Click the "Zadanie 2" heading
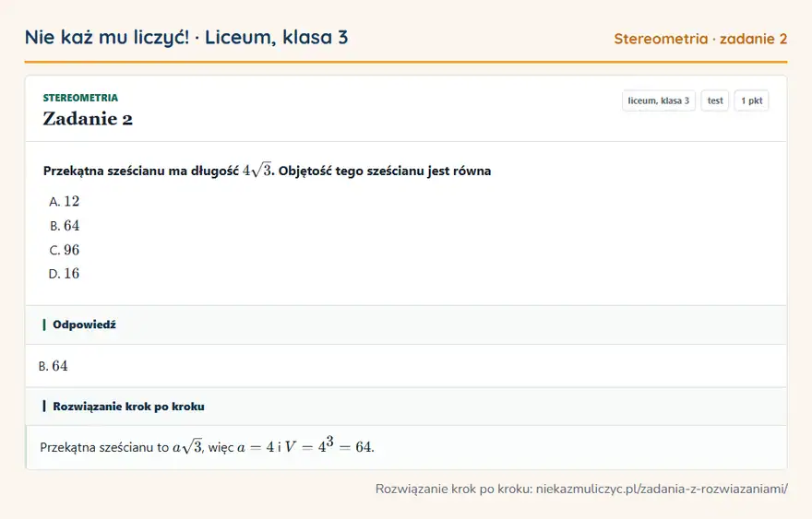The image size is (812, 519). 88,119
